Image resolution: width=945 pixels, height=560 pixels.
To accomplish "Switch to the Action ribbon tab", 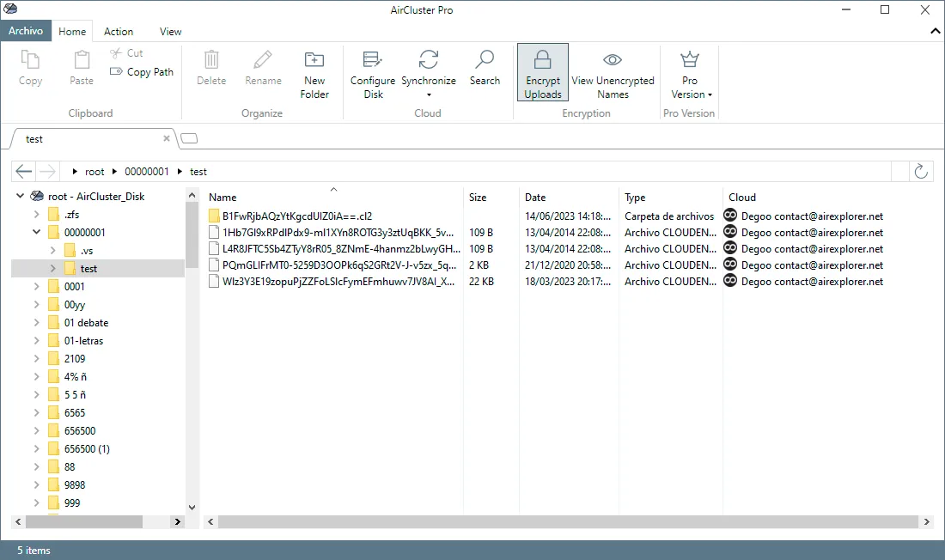I will (x=119, y=31).
